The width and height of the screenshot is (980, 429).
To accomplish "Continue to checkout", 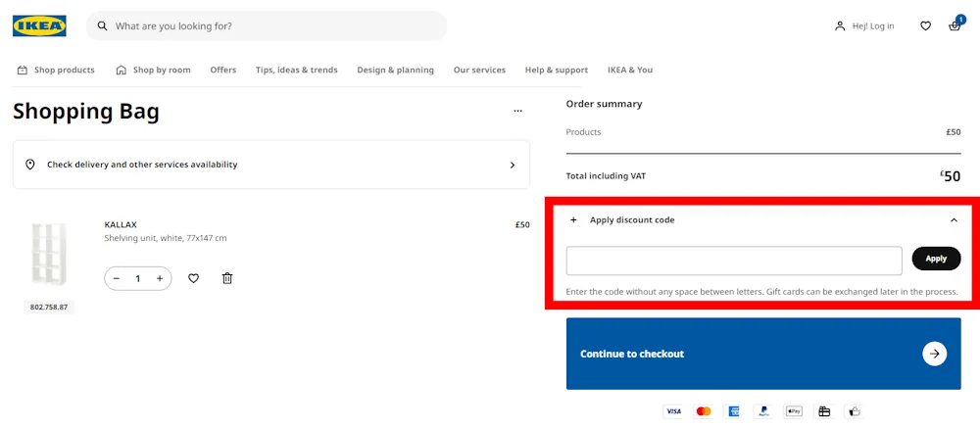I will click(x=763, y=354).
